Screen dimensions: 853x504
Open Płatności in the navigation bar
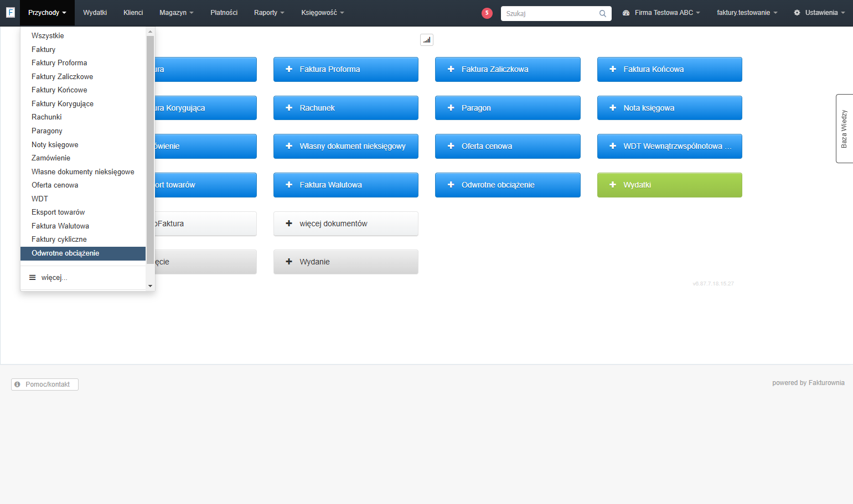pos(224,13)
